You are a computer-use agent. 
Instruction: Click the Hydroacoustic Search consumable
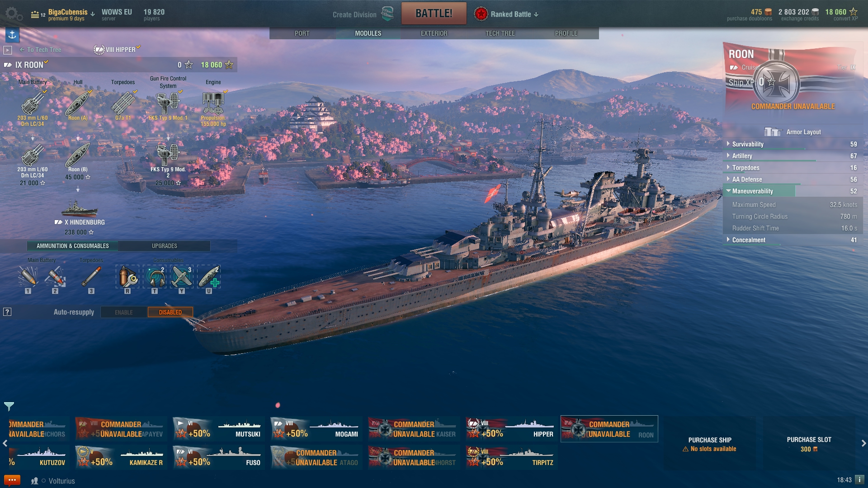[x=155, y=277]
